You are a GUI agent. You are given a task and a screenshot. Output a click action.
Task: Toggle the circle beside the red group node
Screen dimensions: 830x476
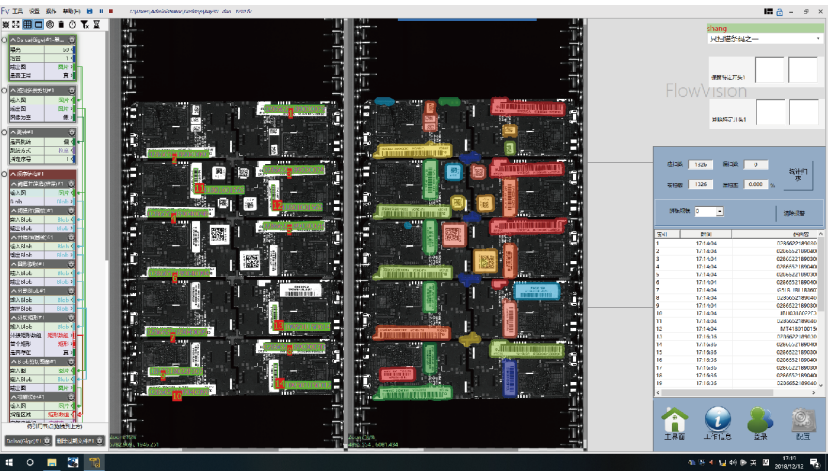click(x=4, y=174)
